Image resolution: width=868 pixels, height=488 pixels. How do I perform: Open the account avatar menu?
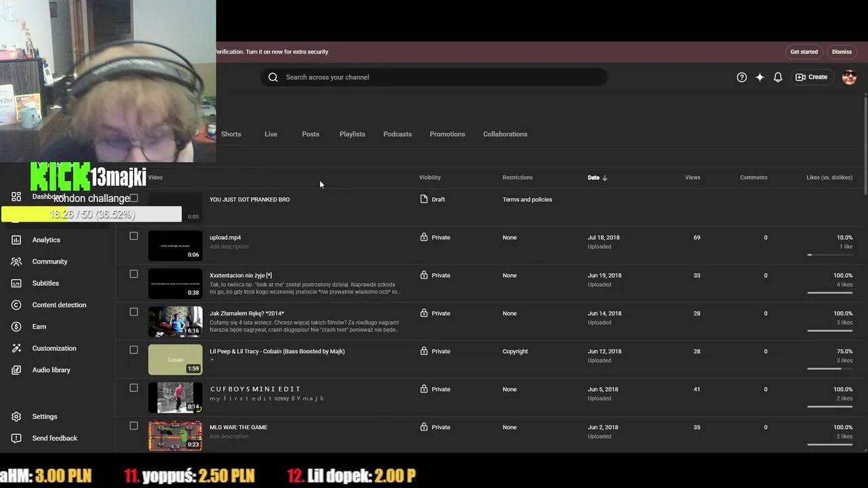(x=849, y=77)
